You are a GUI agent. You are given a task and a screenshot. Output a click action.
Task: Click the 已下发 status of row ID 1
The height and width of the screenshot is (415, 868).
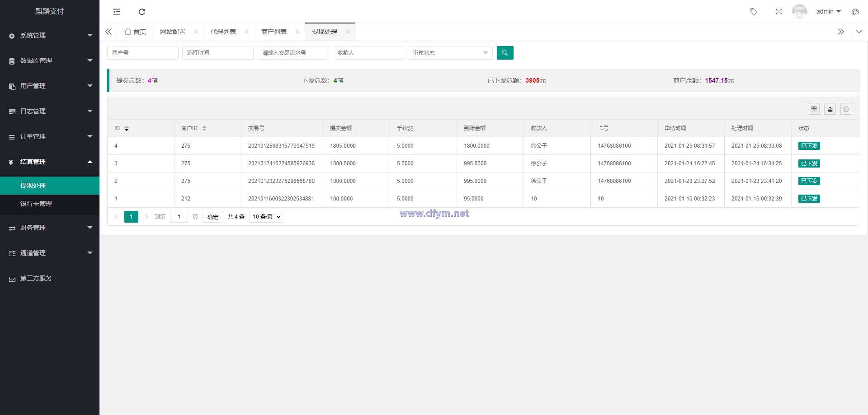pyautogui.click(x=809, y=199)
